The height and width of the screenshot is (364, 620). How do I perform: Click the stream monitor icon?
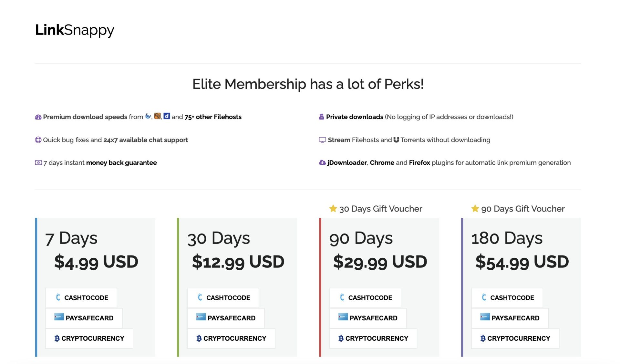point(322,140)
